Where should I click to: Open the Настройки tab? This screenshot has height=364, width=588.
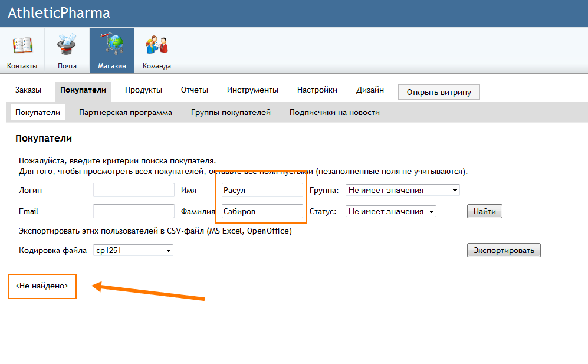point(317,90)
